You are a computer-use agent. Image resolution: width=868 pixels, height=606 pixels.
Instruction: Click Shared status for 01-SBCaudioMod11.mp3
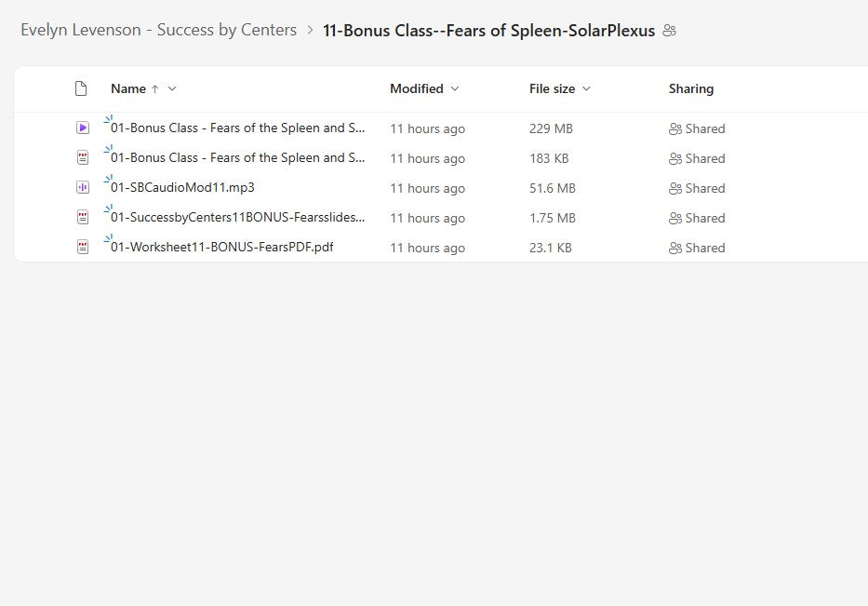tap(704, 189)
